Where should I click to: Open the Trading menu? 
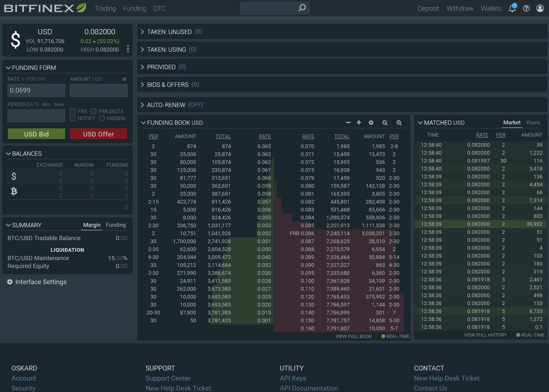click(105, 8)
